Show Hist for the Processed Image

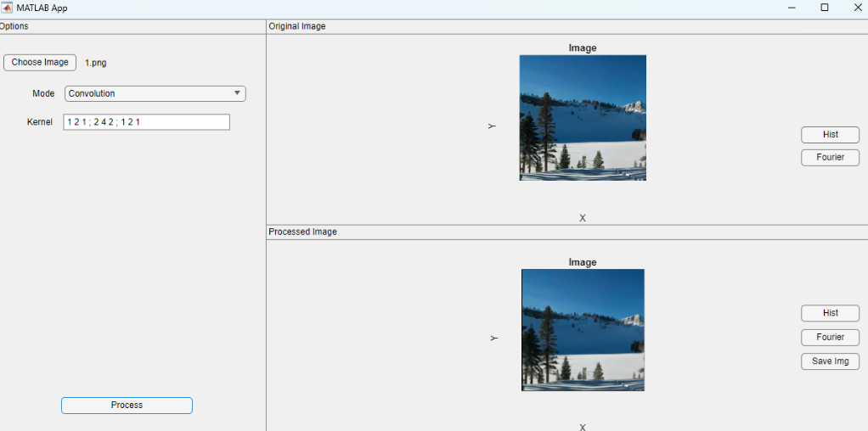pos(830,312)
